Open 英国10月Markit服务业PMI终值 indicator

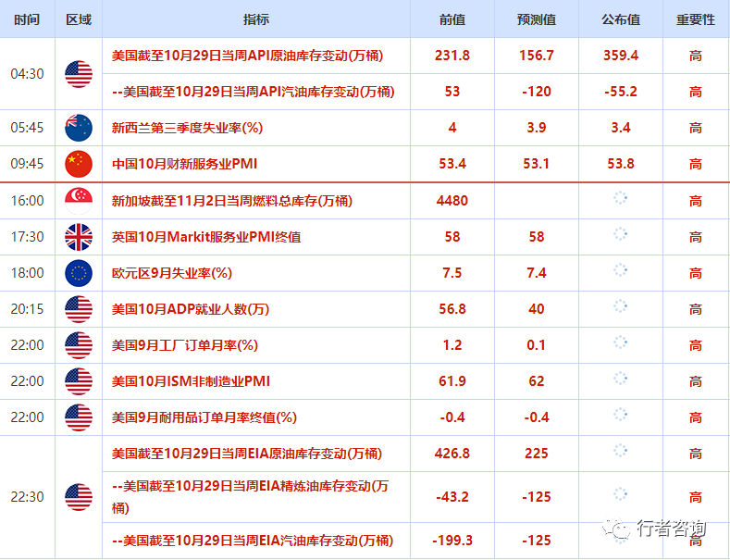click(206, 237)
